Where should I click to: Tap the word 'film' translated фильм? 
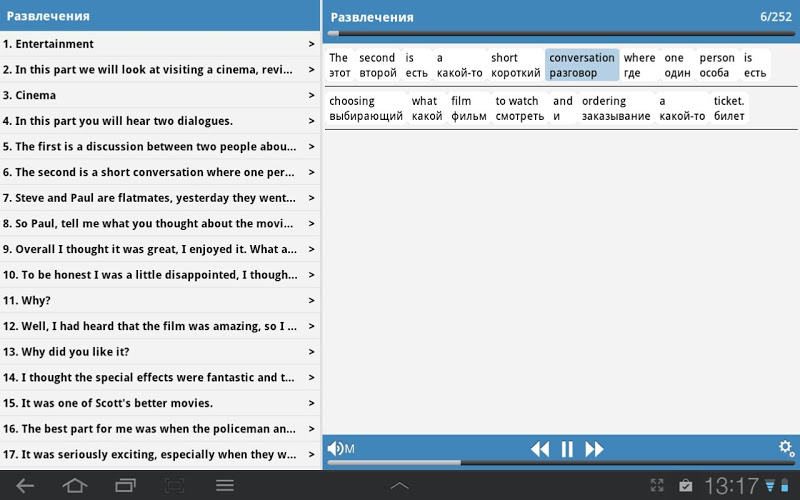pos(468,108)
